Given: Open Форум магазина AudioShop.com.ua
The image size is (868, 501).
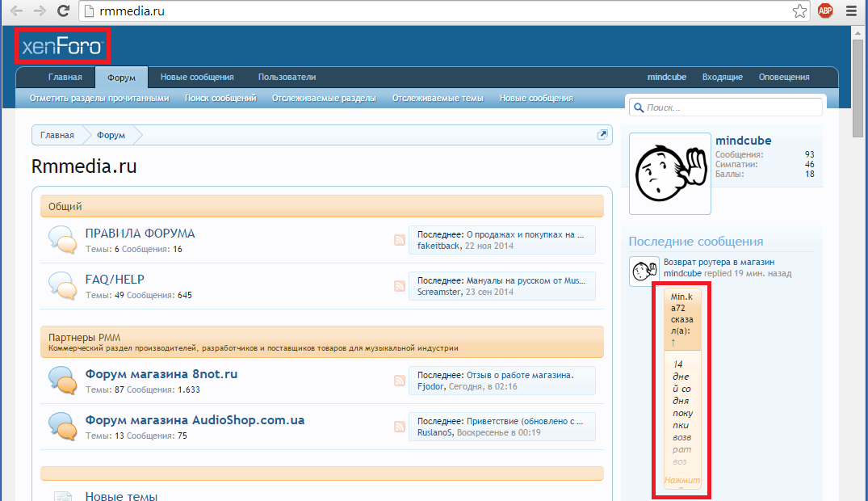Looking at the screenshot, I should 195,420.
